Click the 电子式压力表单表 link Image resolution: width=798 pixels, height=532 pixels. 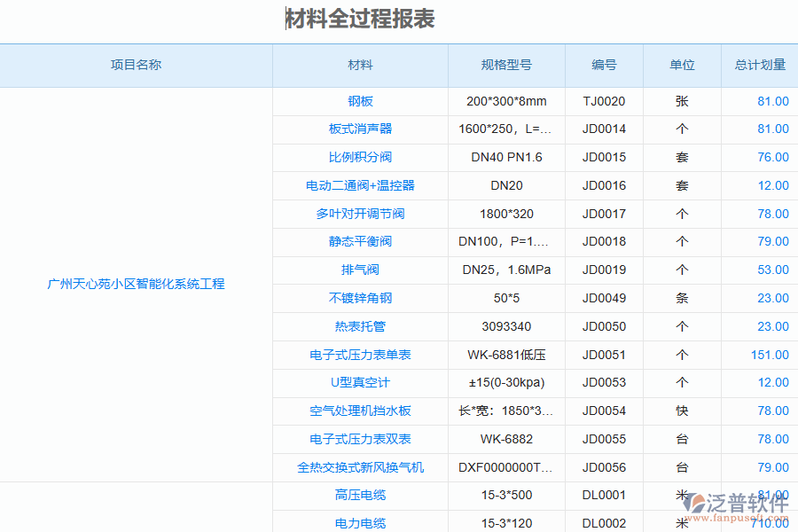(358, 355)
